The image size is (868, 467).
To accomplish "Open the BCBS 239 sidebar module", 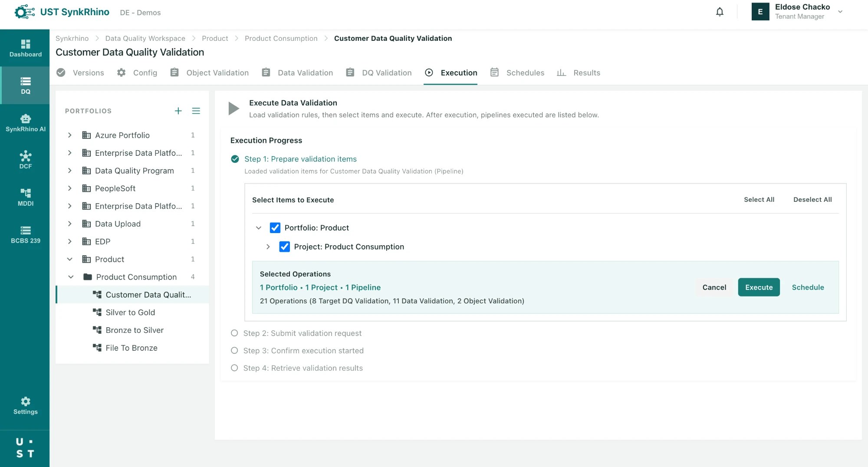I will click(25, 235).
